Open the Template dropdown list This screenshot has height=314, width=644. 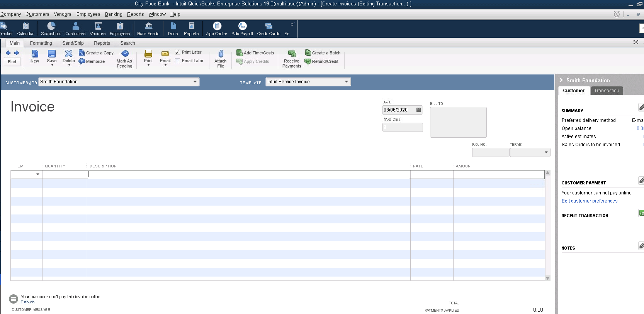pyautogui.click(x=347, y=82)
